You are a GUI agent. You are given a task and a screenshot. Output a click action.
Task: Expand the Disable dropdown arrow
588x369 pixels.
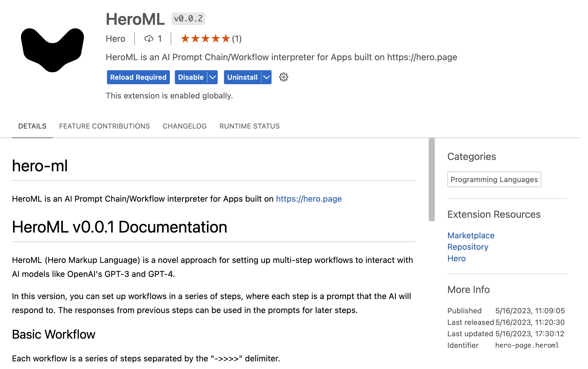(x=213, y=77)
